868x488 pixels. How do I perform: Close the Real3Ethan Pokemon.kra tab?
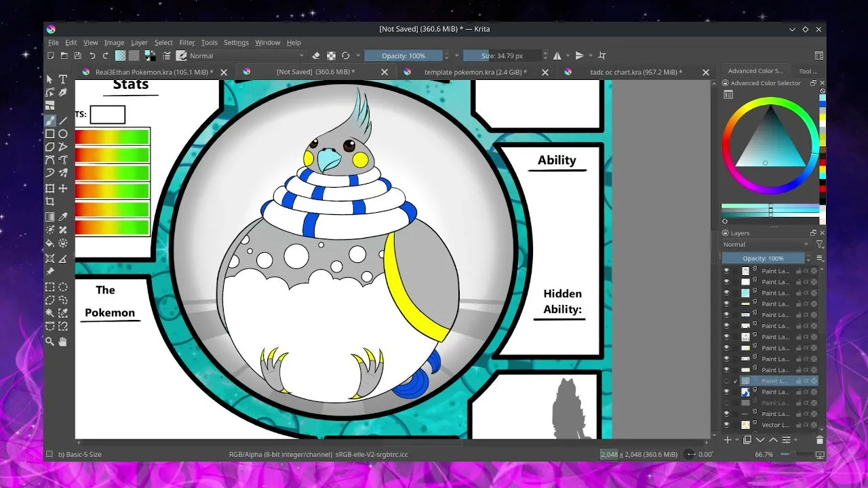click(x=224, y=72)
